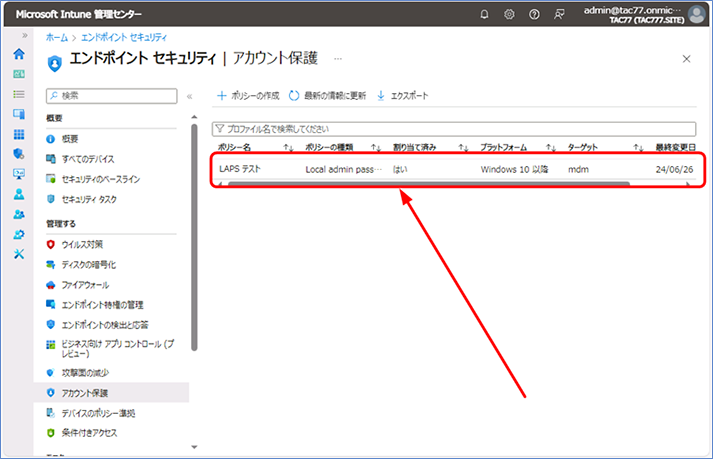Image resolution: width=713 pixels, height=459 pixels.
Task: Click the エンドポイント セキュリティ breadcrumb link
Action: click(x=124, y=37)
